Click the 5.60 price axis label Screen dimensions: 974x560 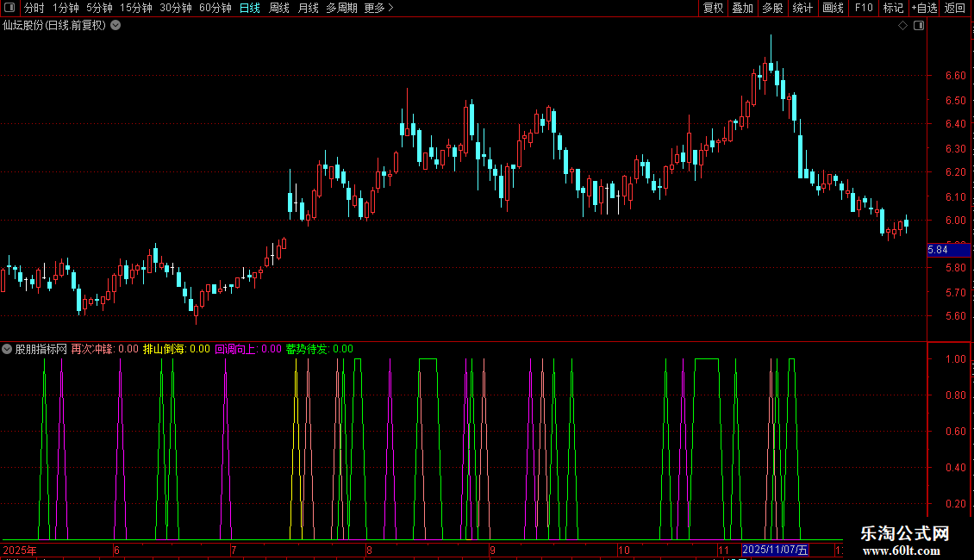(x=955, y=316)
